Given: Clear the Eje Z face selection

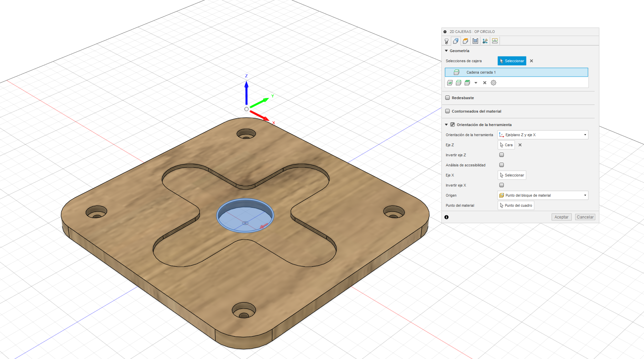Looking at the screenshot, I should tap(520, 145).
